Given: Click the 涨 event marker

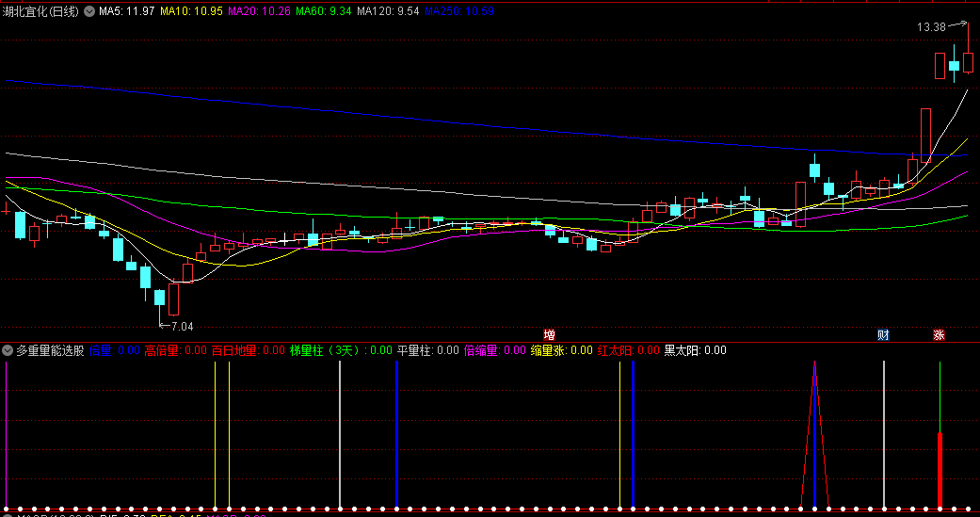Looking at the screenshot, I should point(939,335).
